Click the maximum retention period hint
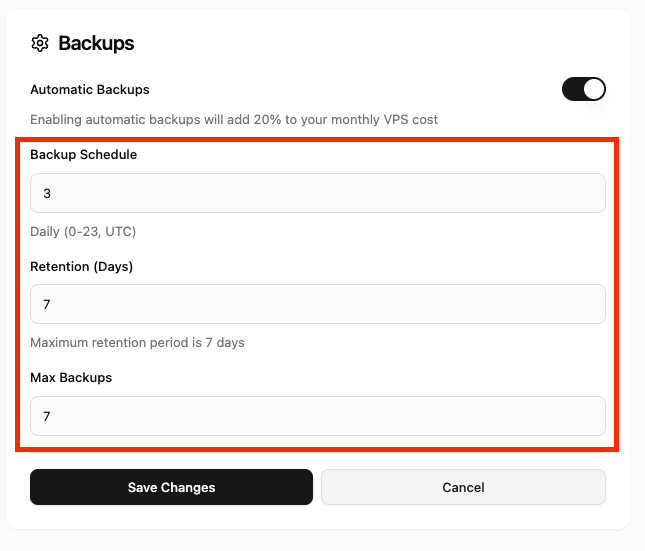This screenshot has width=645, height=551. point(137,342)
